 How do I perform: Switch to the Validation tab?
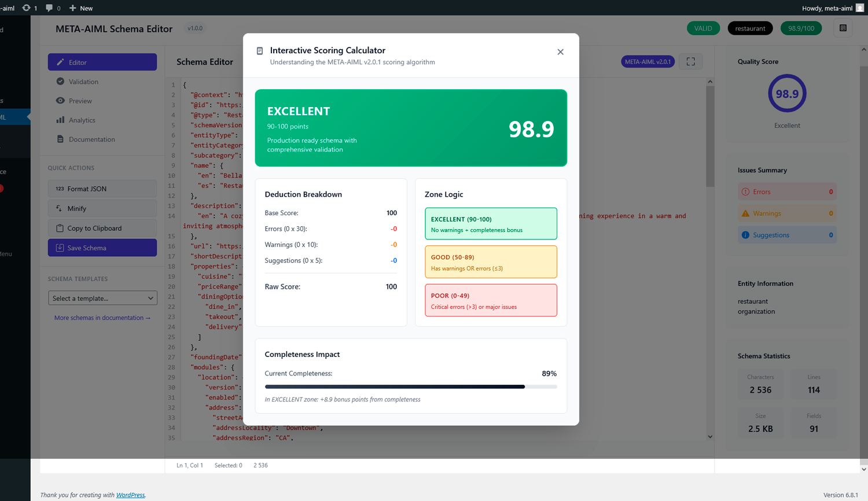point(102,82)
